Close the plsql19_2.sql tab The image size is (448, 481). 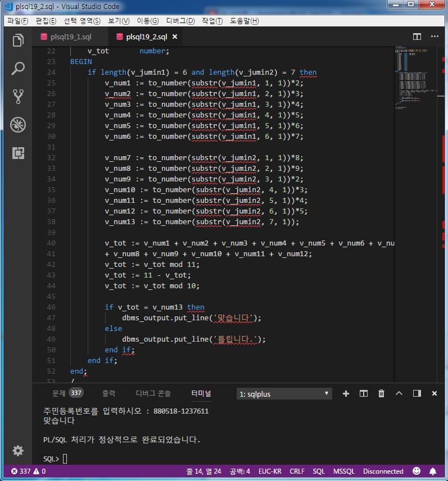coord(175,37)
